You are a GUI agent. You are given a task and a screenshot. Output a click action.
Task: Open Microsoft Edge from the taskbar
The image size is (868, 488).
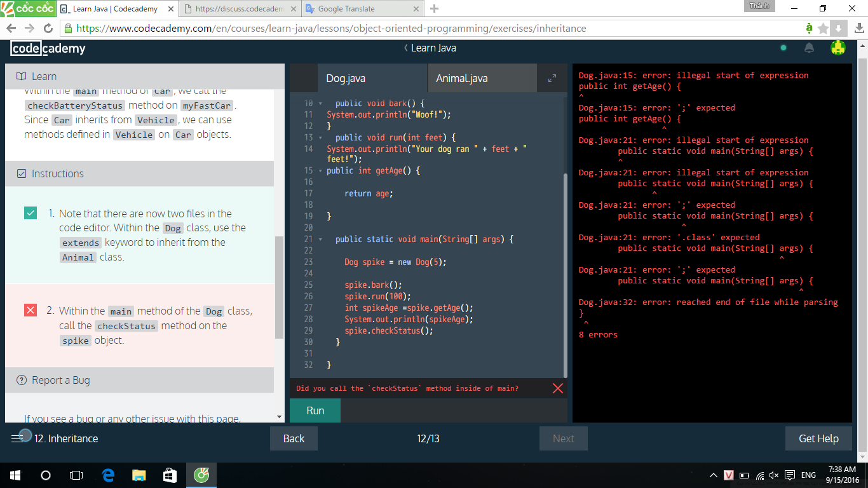click(x=108, y=475)
